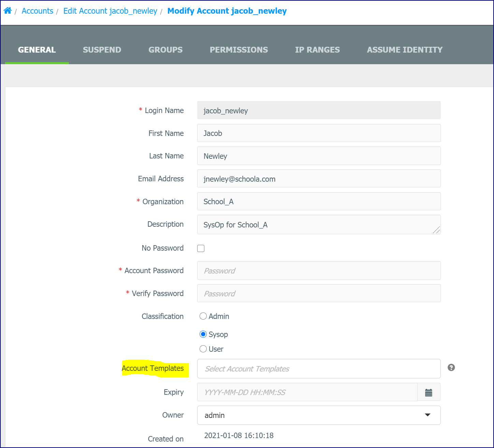The image size is (494, 448).
Task: Edit the Email Address field
Action: pos(319,179)
